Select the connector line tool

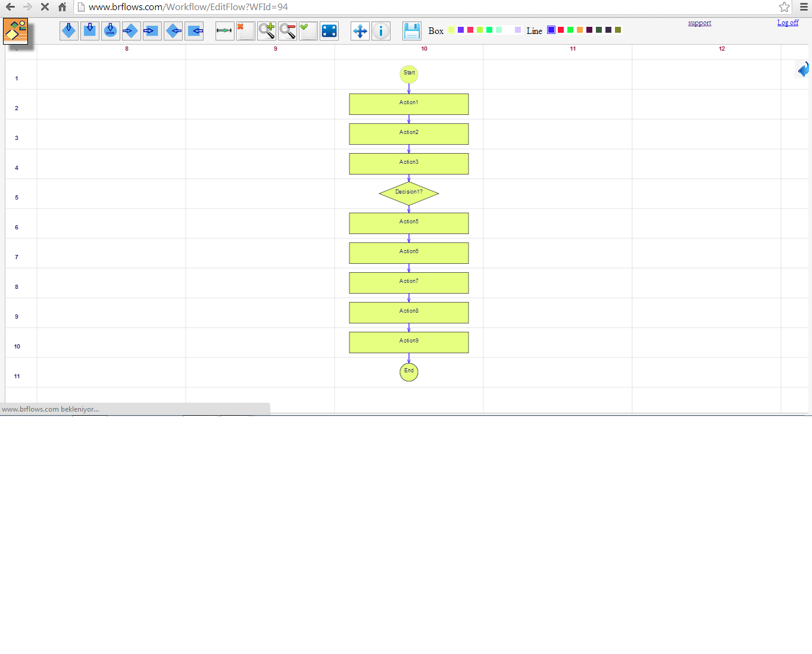pyautogui.click(x=224, y=30)
